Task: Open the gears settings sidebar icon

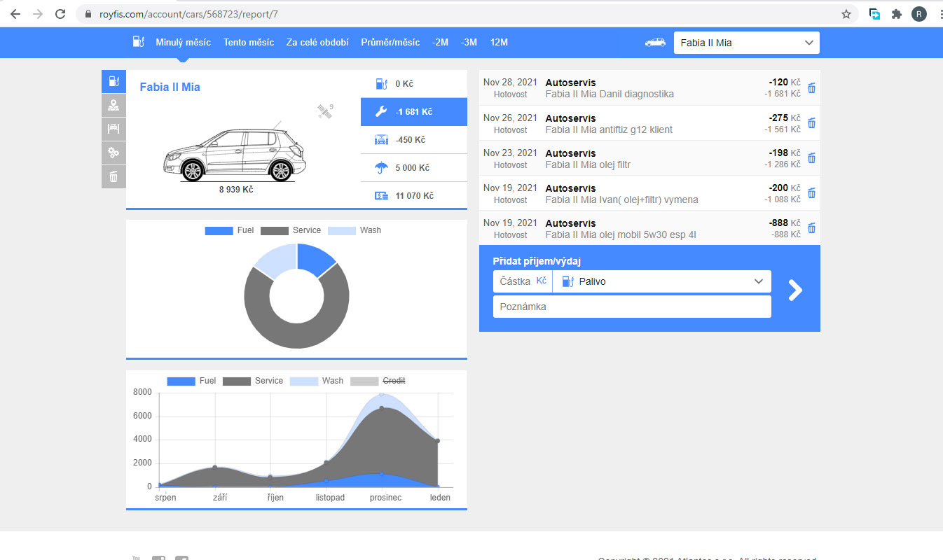Action: pos(113,153)
